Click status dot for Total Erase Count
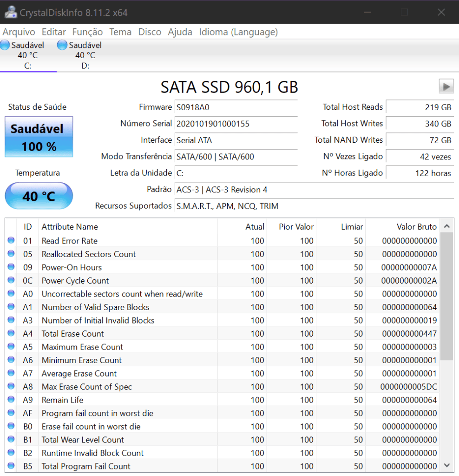This screenshot has height=476, width=459. pos(11,333)
